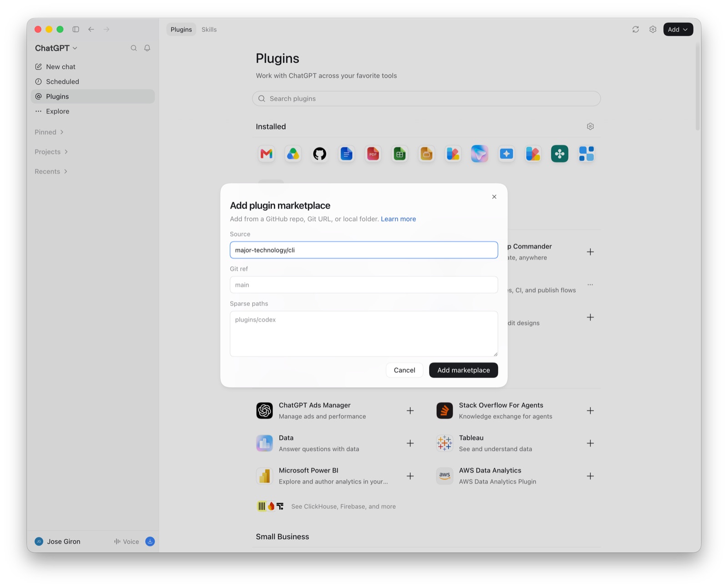Add the AWS Data Analytics plugin
Screen dimensions: 728x588
(590, 476)
